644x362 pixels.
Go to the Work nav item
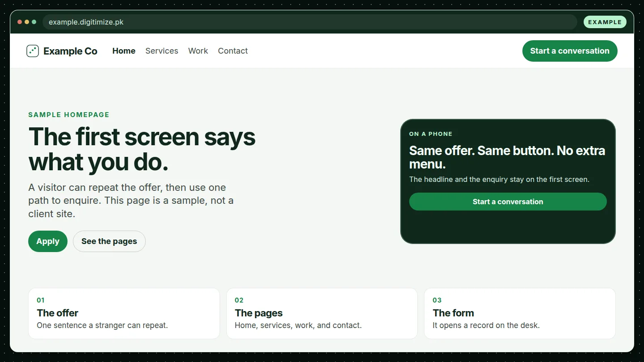pos(198,51)
